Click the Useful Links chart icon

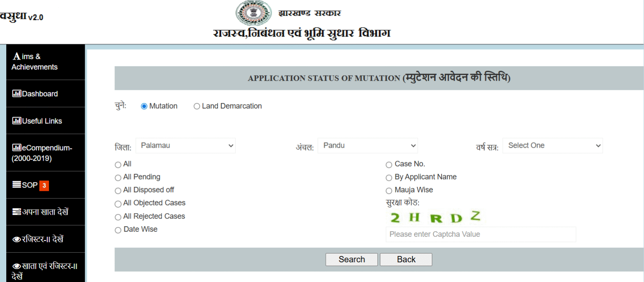click(16, 121)
